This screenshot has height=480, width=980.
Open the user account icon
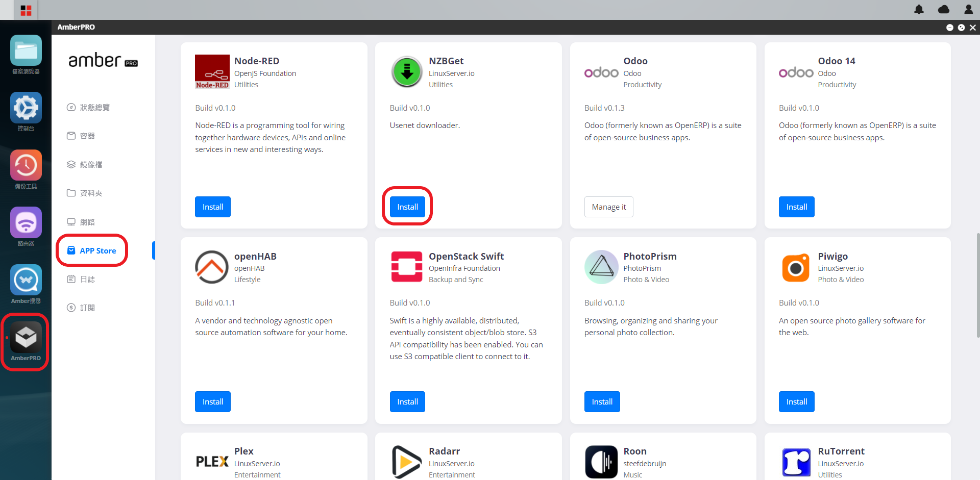[968, 9]
